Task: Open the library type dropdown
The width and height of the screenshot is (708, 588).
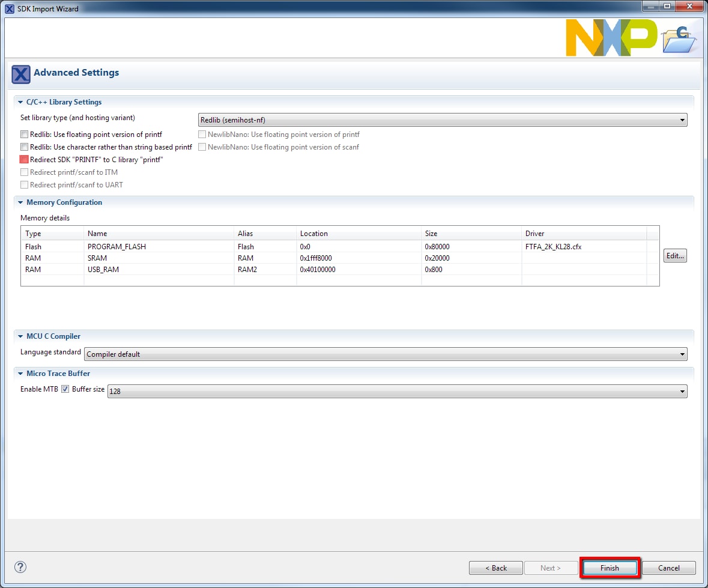Action: (443, 120)
